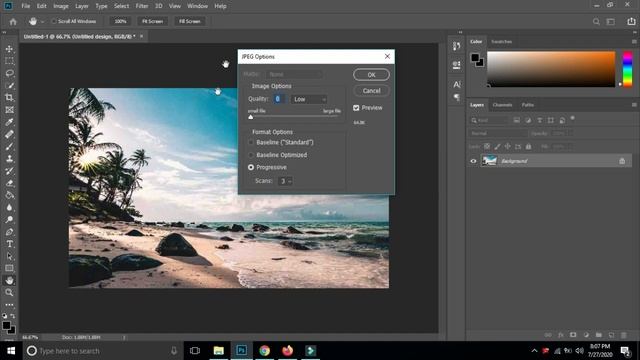
Task: Open File Explorer from the taskbar
Action: (x=218, y=351)
